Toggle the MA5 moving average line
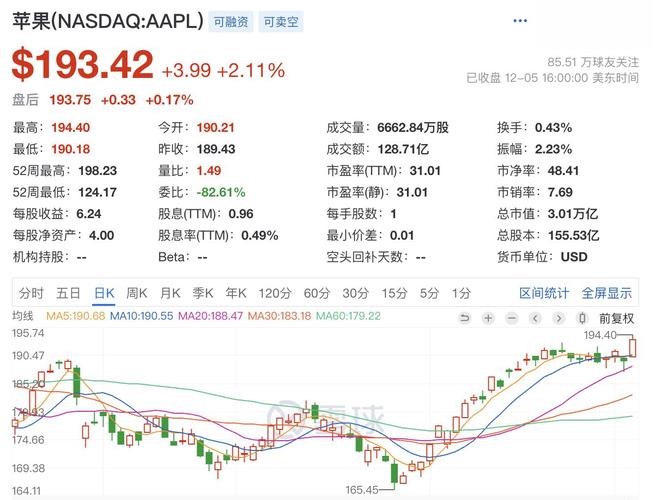This screenshot has height=500, width=654. [68, 317]
